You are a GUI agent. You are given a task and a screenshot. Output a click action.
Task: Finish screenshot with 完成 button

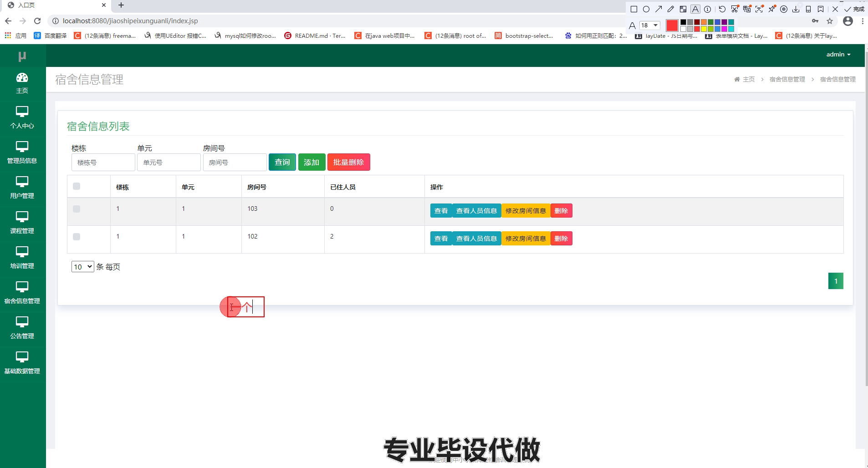click(x=854, y=9)
